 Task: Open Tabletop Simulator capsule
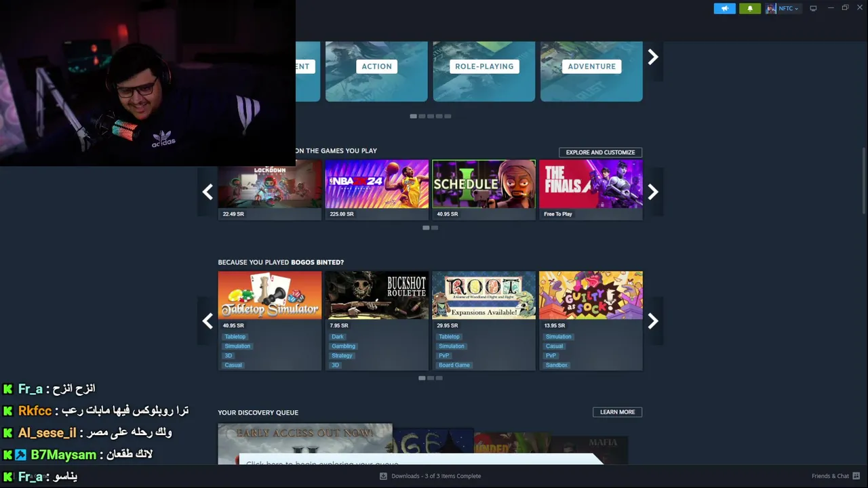pyautogui.click(x=270, y=296)
